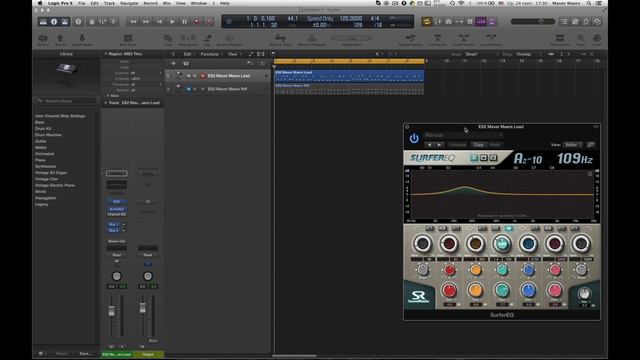640x360 pixels.
Task: Expand the Region: MIDI Thru disclosure
Action: [106, 54]
